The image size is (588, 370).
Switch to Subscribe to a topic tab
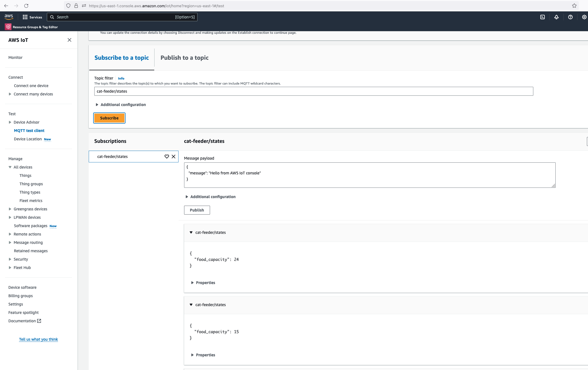[x=122, y=58]
